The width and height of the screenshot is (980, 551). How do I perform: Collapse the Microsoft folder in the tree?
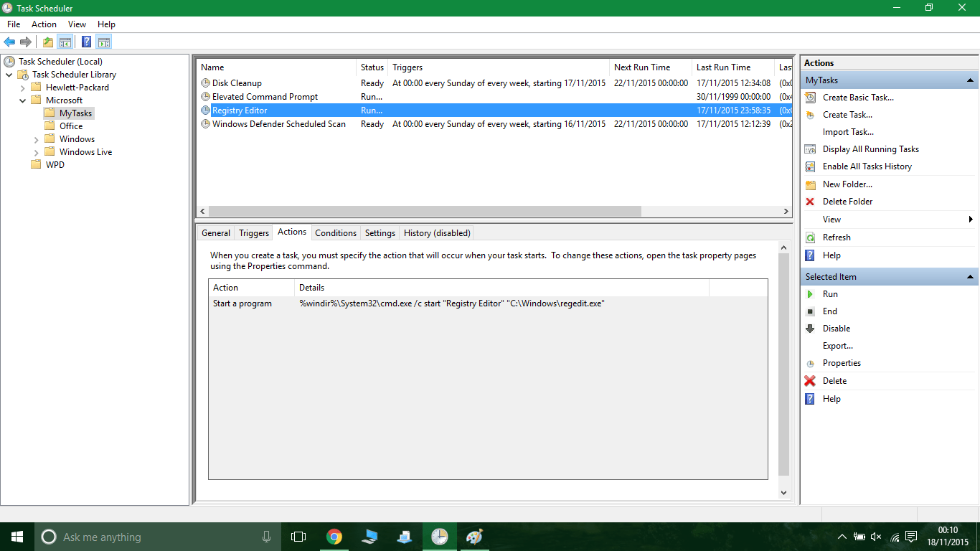23,100
